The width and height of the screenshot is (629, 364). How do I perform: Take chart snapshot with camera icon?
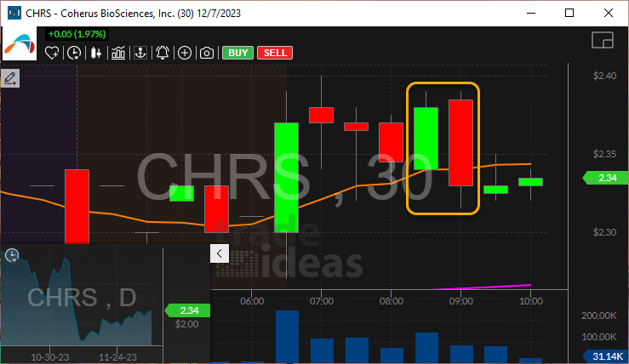coord(207,53)
